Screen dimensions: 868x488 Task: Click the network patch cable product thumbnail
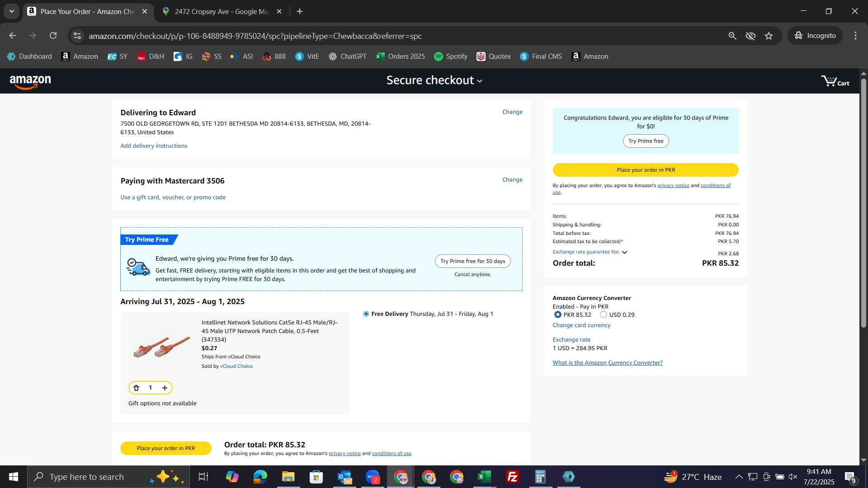pos(161,347)
